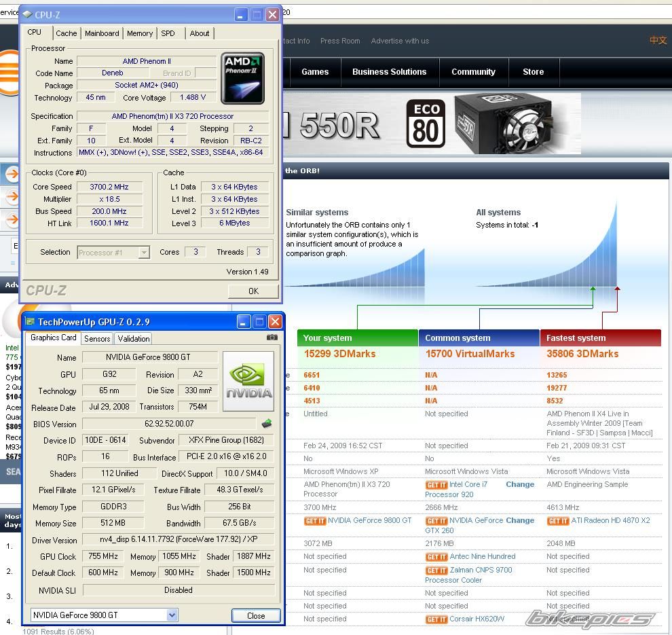
Task: Open the ATI Radeon HD 4870 X2 link
Action: (610, 520)
